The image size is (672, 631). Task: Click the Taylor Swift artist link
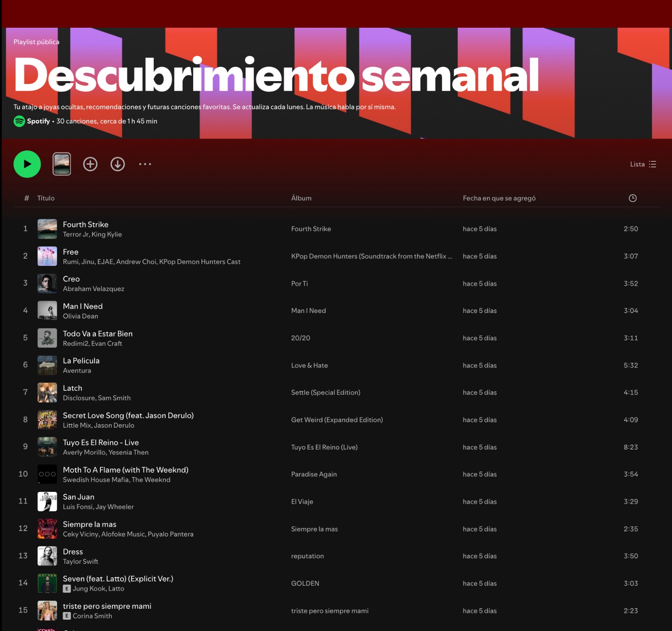pos(81,562)
